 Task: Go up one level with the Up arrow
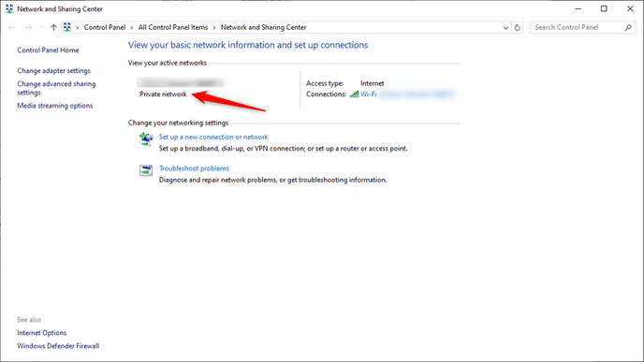pos(53,27)
